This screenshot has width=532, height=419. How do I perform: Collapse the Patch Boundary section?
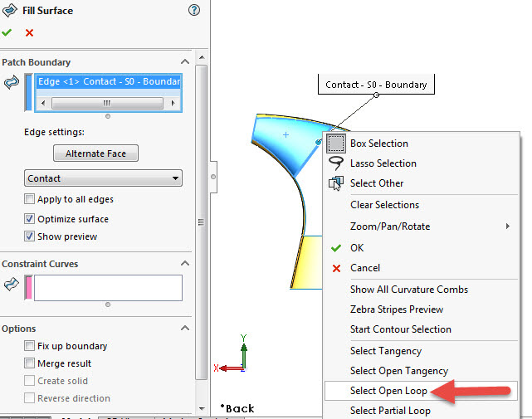[x=185, y=61]
